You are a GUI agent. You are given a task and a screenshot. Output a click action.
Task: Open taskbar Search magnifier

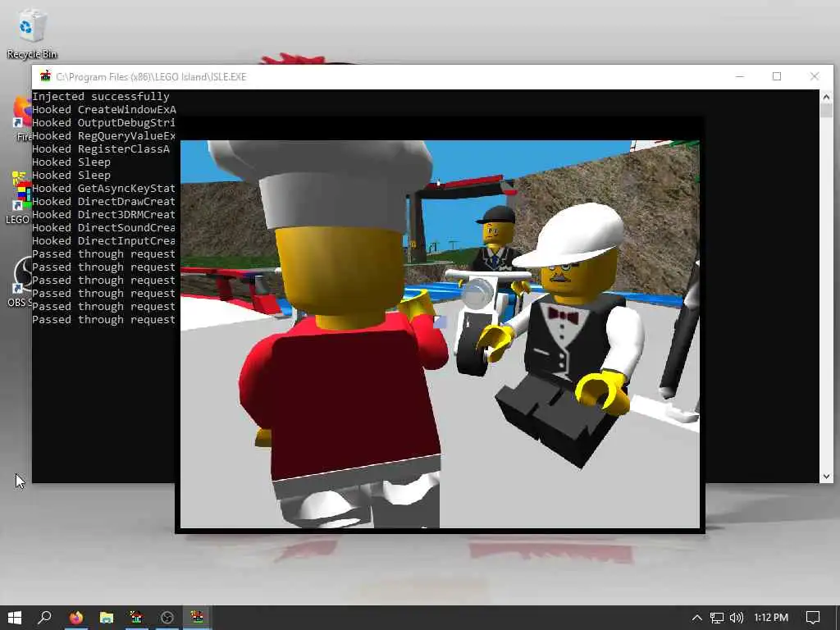[x=44, y=618]
